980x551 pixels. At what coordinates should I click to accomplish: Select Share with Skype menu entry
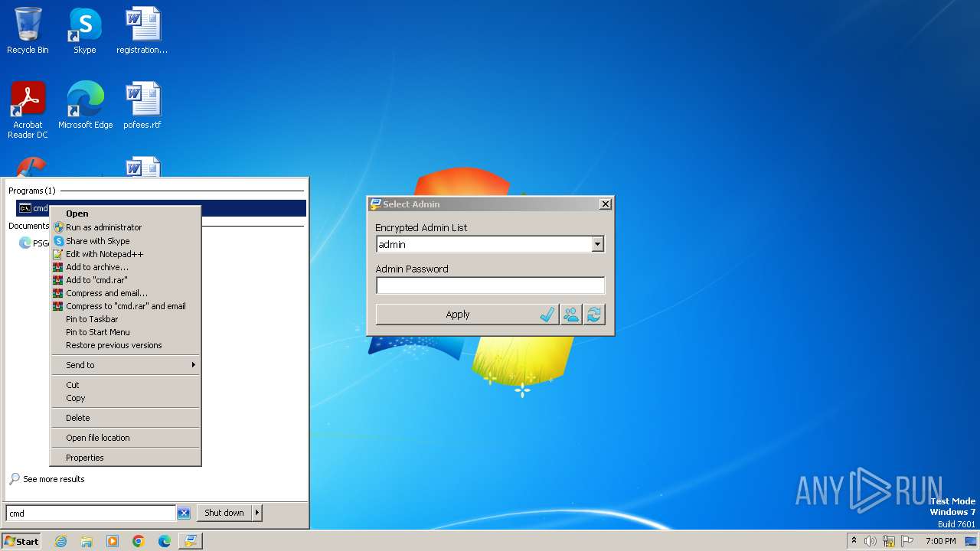click(126, 241)
